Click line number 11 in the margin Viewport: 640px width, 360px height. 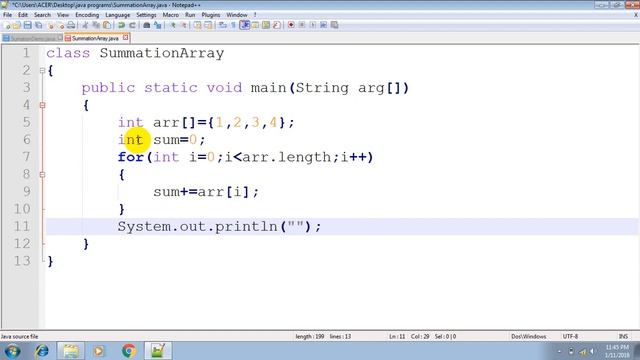click(22, 227)
